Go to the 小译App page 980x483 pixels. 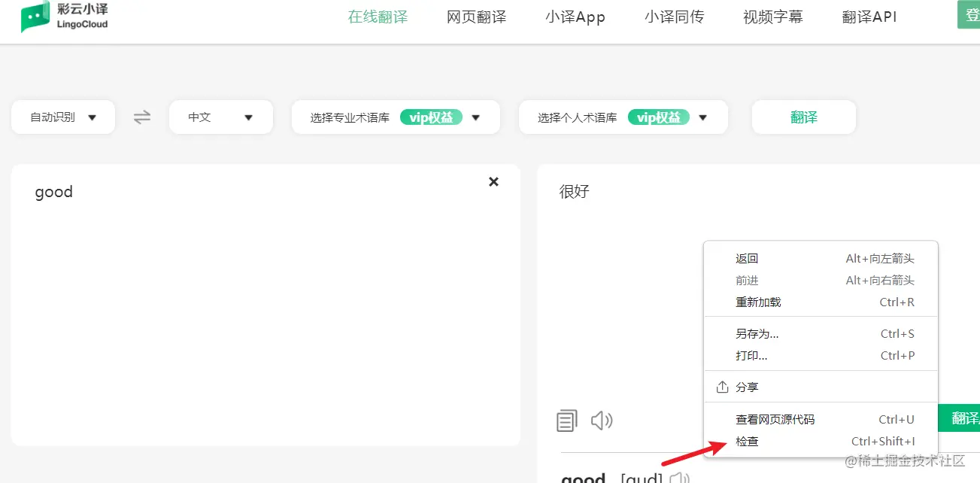[x=575, y=17]
